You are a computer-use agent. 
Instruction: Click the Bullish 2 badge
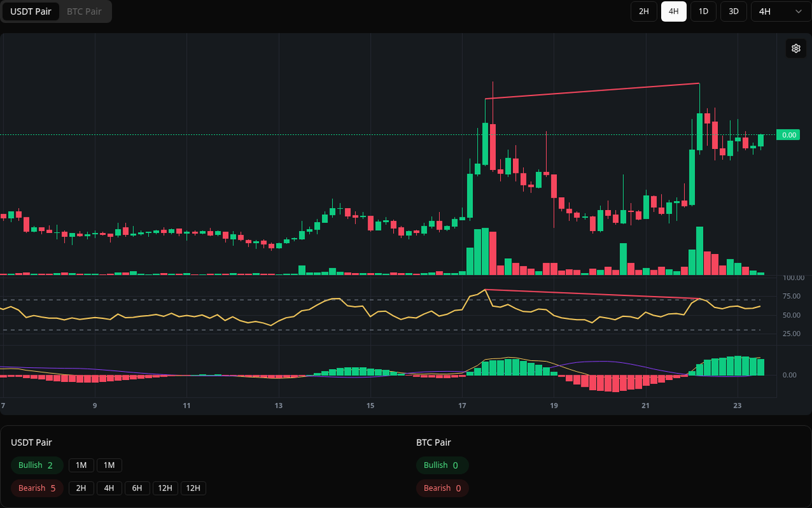(x=37, y=465)
